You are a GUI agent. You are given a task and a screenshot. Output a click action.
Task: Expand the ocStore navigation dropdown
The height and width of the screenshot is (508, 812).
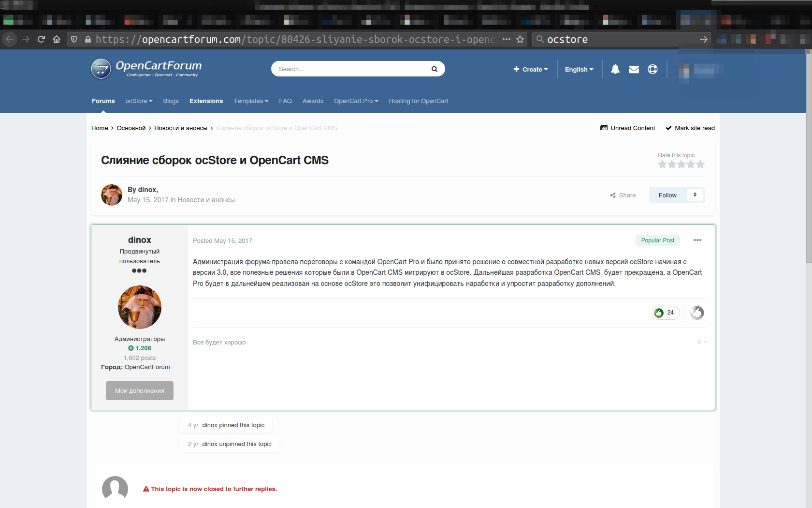click(139, 101)
